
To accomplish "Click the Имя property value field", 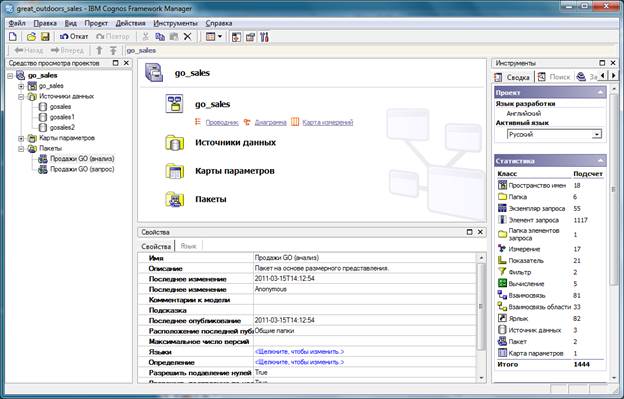I will pos(365,258).
